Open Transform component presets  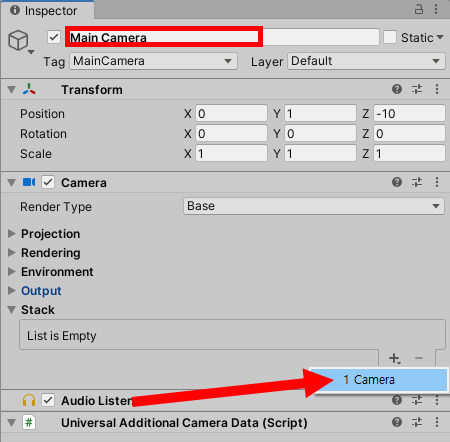[x=417, y=89]
